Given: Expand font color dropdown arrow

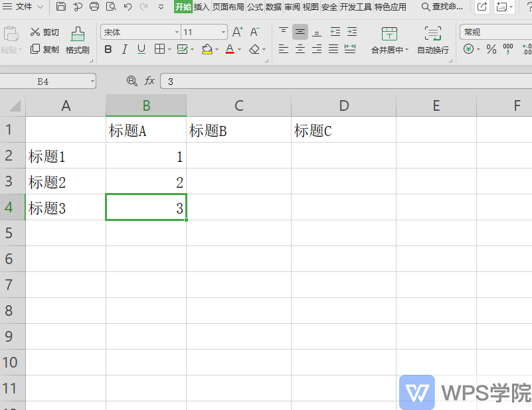Looking at the screenshot, I should 239,50.
